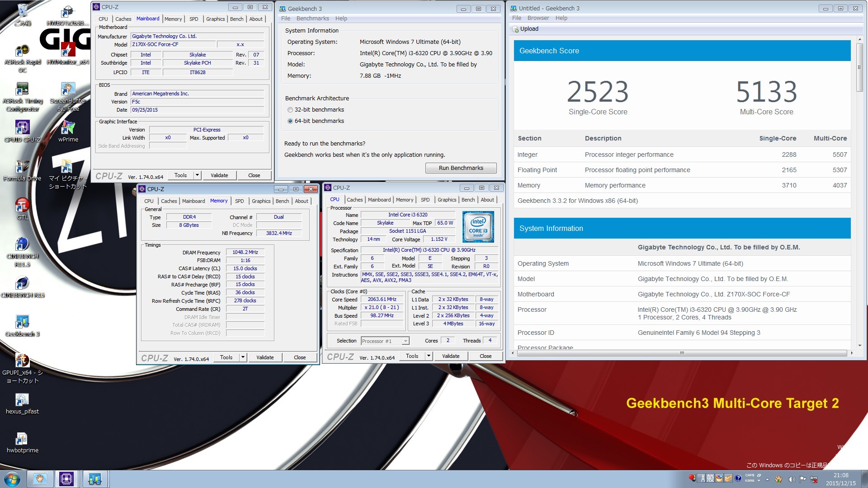Click the network tray icon
The height and width of the screenshot is (488, 868).
click(814, 479)
